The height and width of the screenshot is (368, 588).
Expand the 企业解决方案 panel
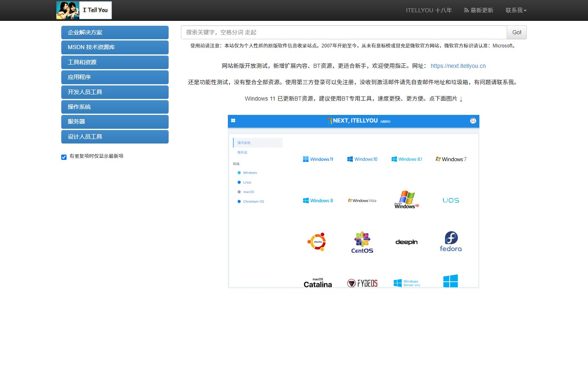[115, 33]
